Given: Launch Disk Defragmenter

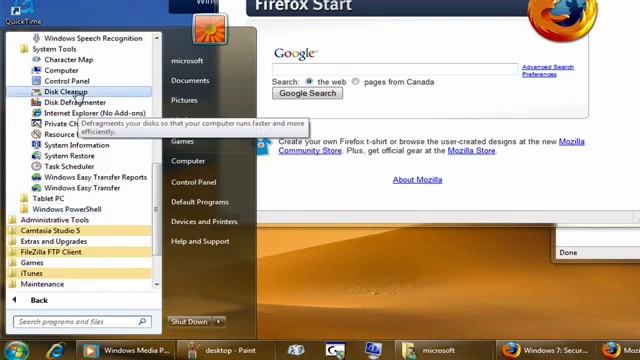Looking at the screenshot, I should [x=75, y=102].
